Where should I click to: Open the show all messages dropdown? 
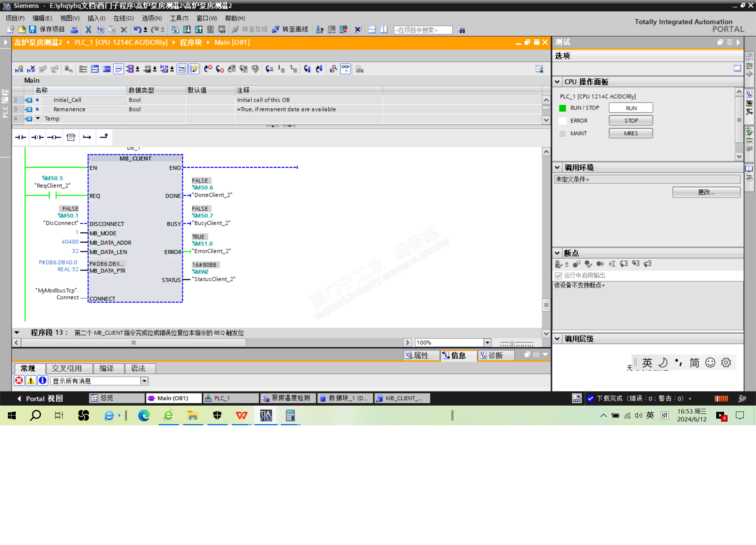point(145,381)
